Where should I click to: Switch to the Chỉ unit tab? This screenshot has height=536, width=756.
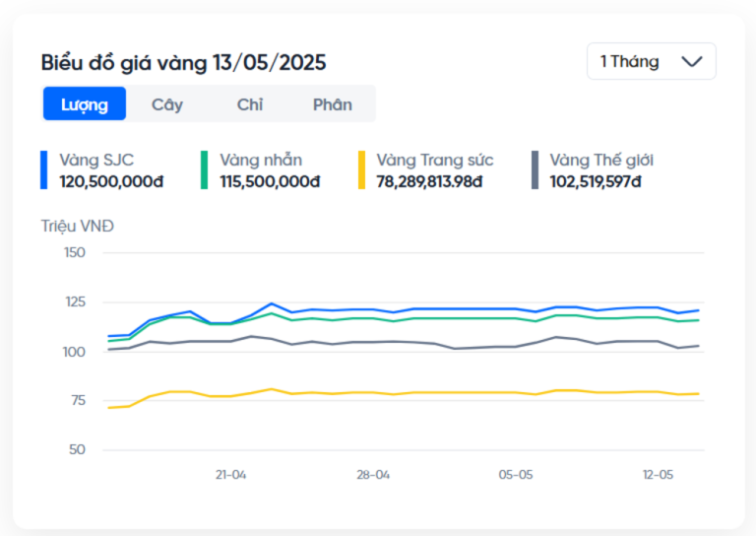[x=250, y=103]
